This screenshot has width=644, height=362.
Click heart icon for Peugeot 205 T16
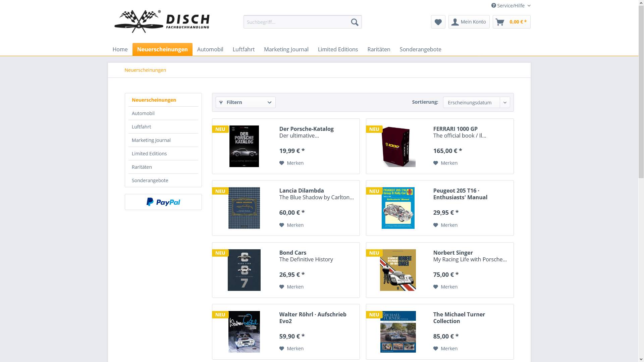[x=436, y=225]
